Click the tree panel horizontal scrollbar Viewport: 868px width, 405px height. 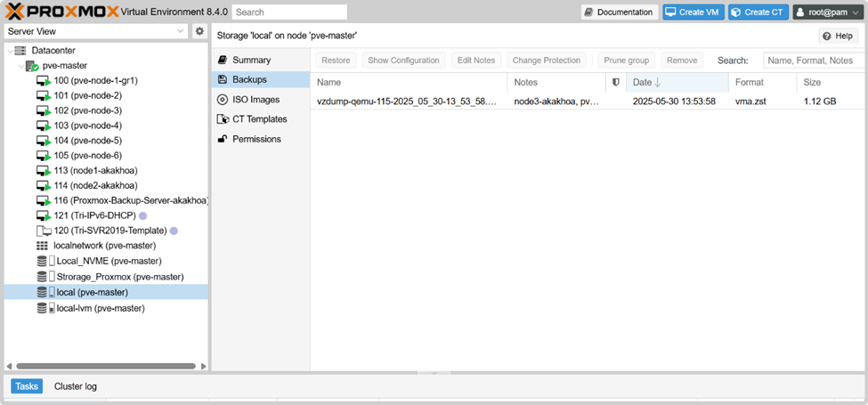tap(105, 366)
